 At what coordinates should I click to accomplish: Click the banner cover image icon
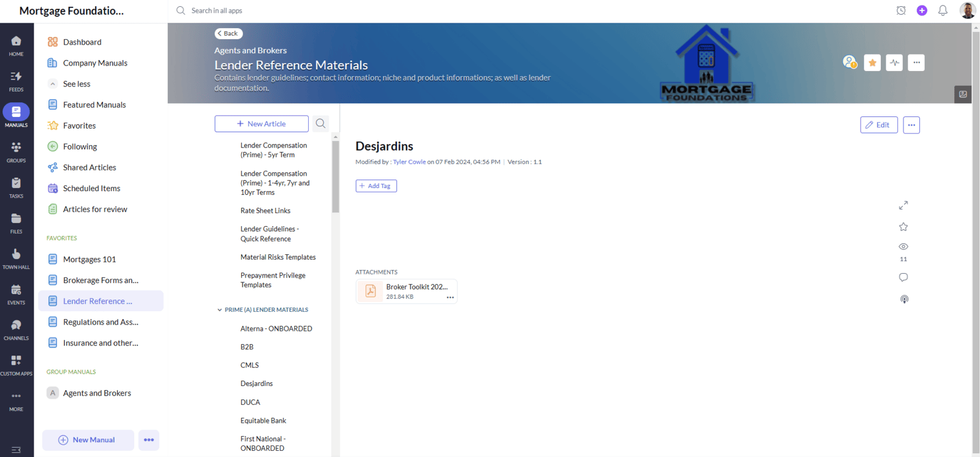coord(963,94)
